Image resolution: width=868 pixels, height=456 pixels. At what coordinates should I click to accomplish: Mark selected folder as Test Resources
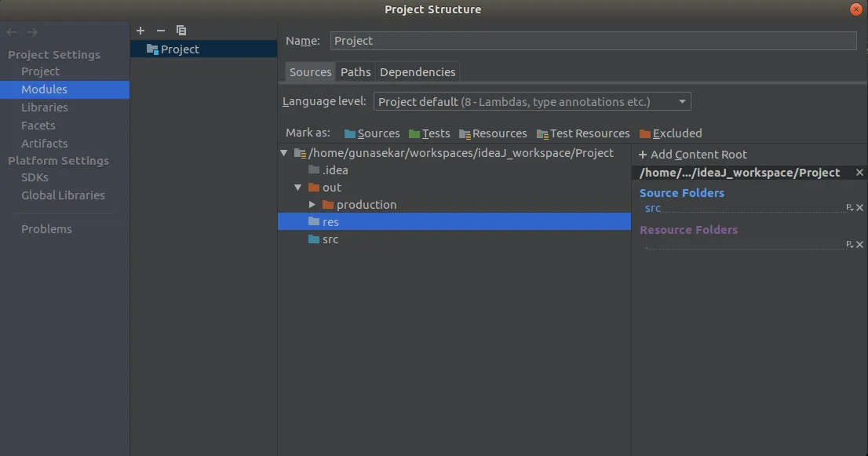(x=583, y=133)
